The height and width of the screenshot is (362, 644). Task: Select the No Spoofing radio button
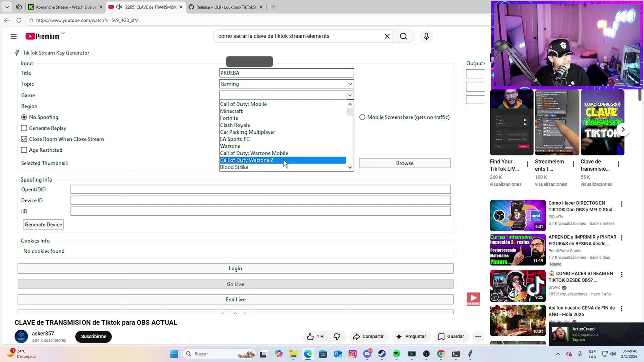[x=24, y=117]
